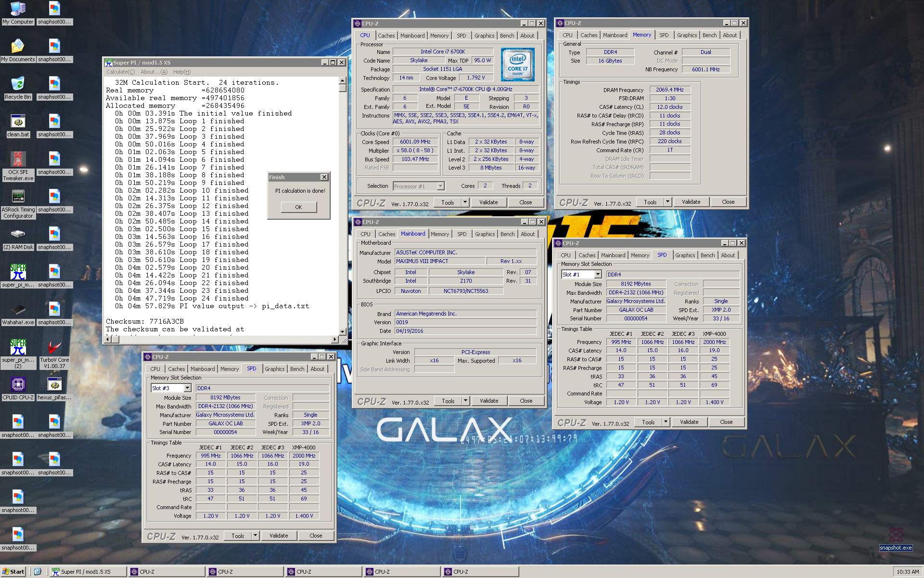The width and height of the screenshot is (924, 578).
Task: Select the TurboV Core V1.00.37 icon
Action: 54,354
